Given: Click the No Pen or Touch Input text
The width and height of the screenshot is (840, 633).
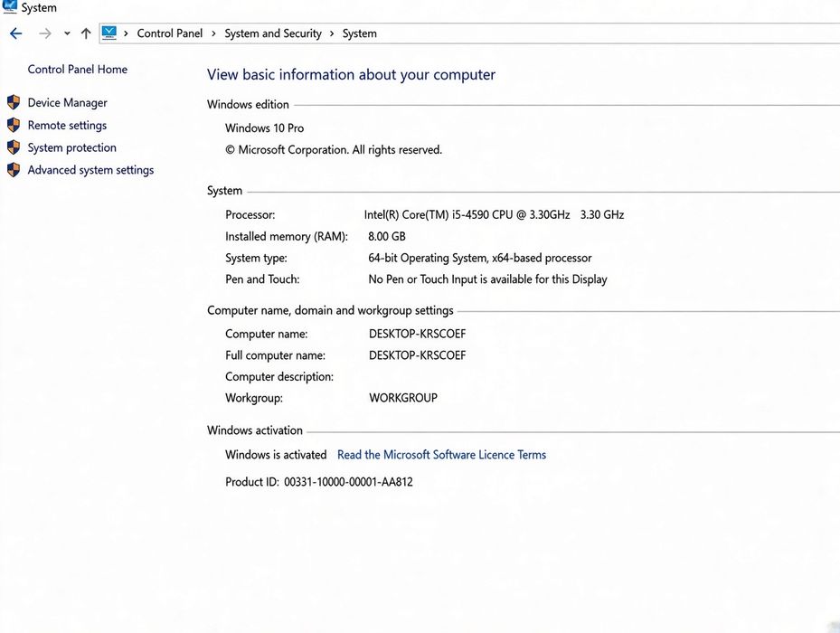Looking at the screenshot, I should coord(488,279).
